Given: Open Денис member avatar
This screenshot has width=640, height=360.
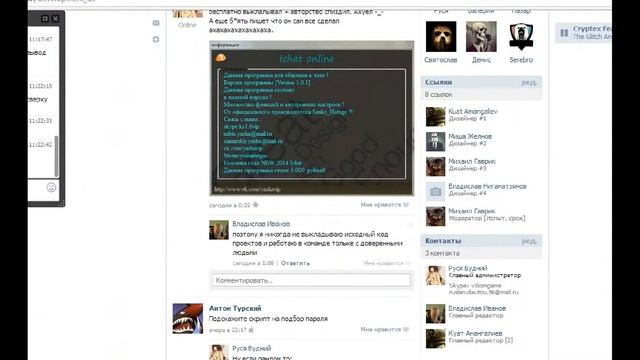Looking at the screenshot, I should point(481,37).
